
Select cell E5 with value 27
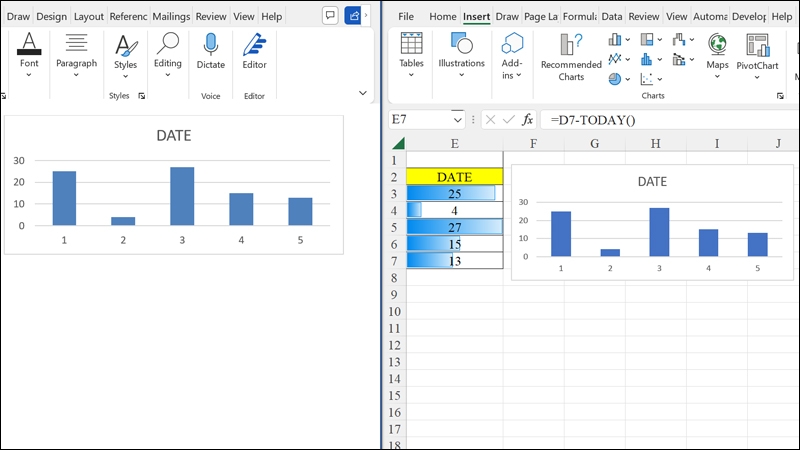(455, 227)
